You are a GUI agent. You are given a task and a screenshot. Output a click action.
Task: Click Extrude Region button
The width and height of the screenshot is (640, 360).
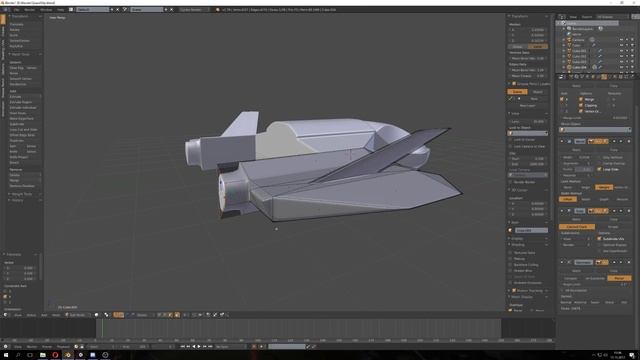pos(25,102)
